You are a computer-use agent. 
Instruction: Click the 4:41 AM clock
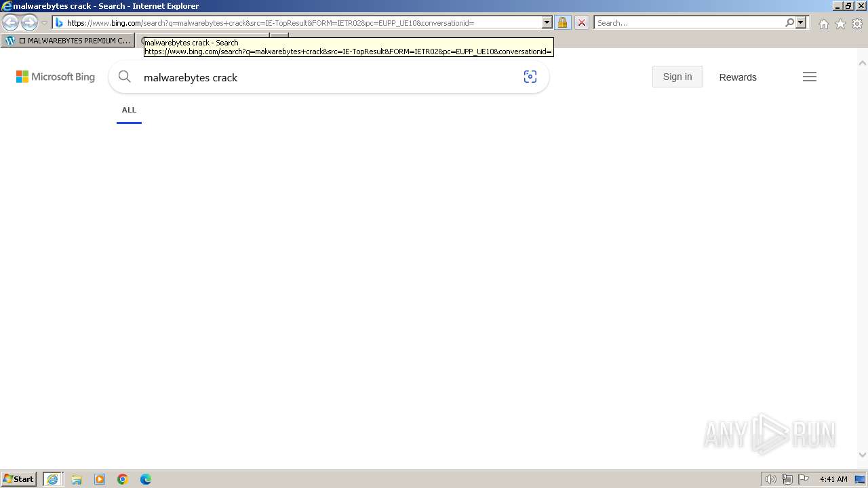pos(833,479)
